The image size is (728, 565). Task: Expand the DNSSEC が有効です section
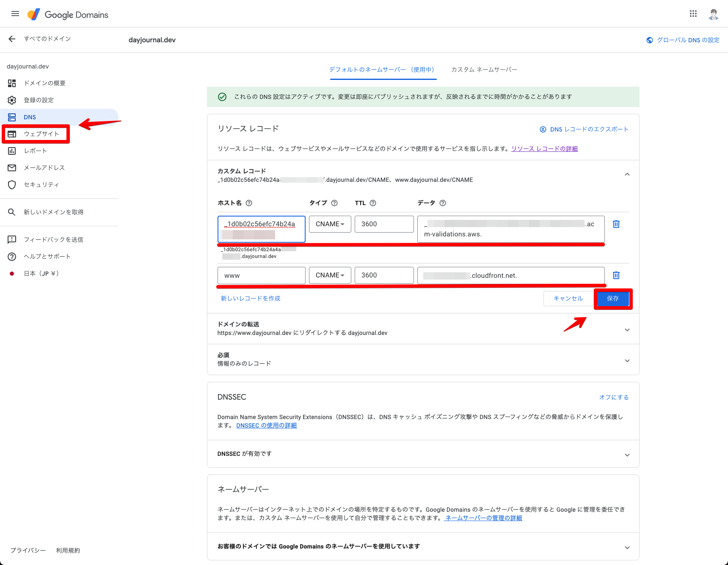[627, 455]
